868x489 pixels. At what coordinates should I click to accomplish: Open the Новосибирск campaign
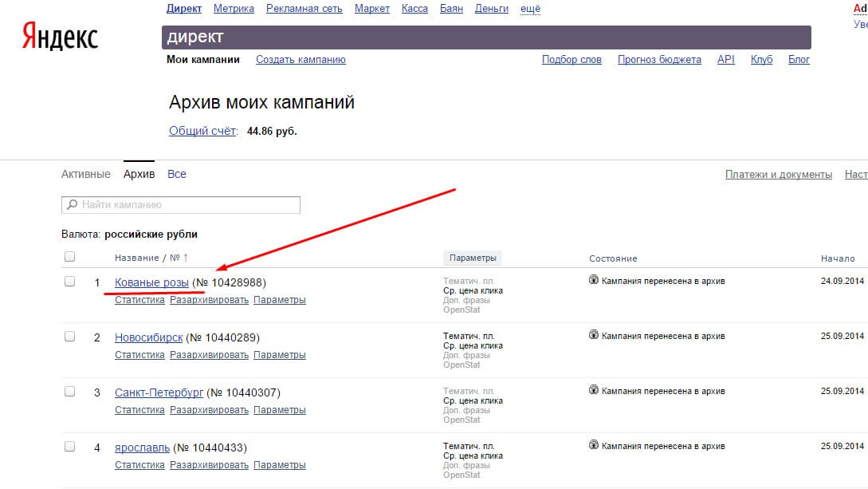click(148, 337)
